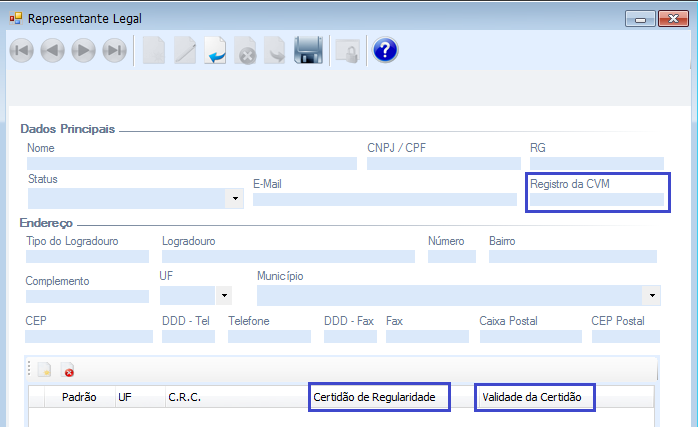Click into the Fax field

coord(427,337)
